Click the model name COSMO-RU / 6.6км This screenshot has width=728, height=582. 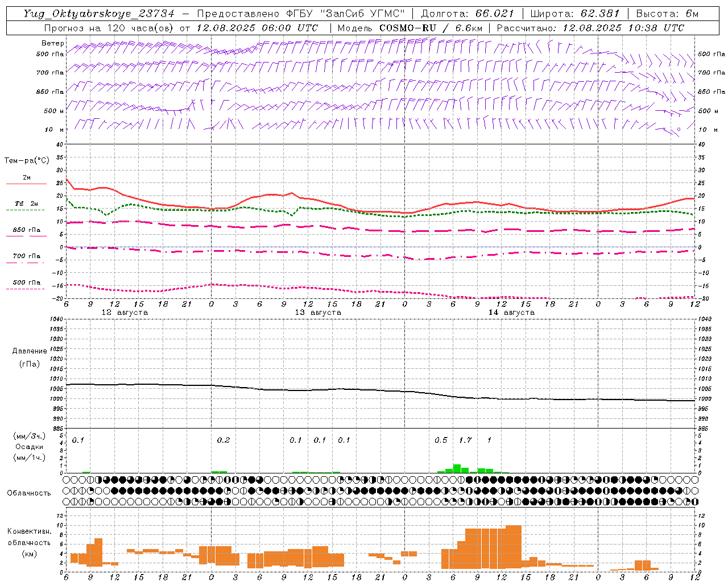(431, 28)
